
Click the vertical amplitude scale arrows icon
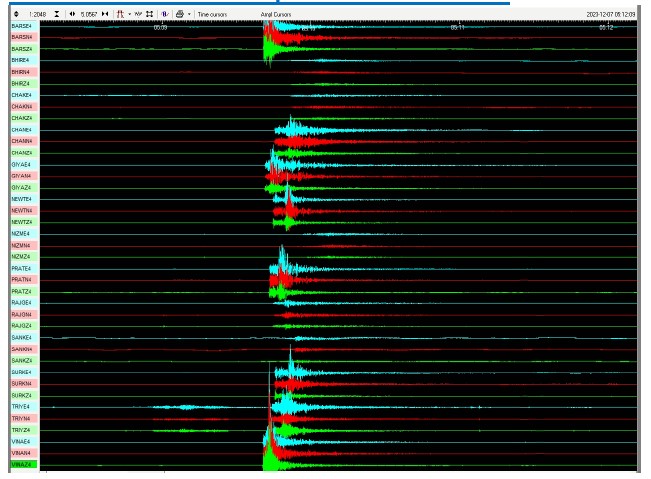coord(16,15)
